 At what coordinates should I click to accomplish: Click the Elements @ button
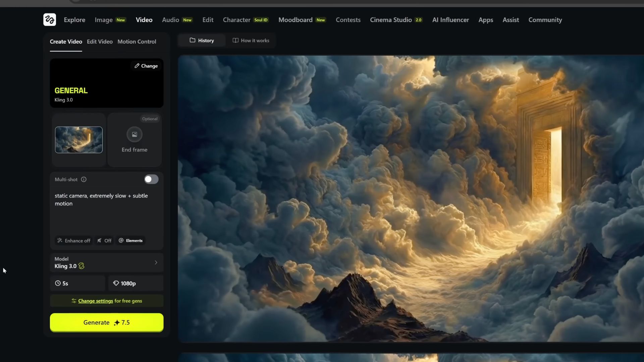(131, 241)
